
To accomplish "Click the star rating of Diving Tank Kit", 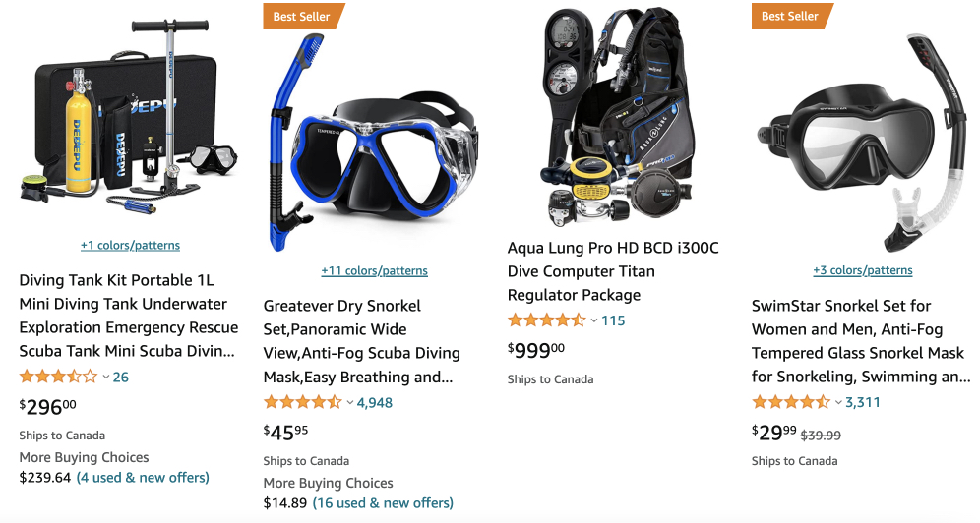I will coord(58,377).
